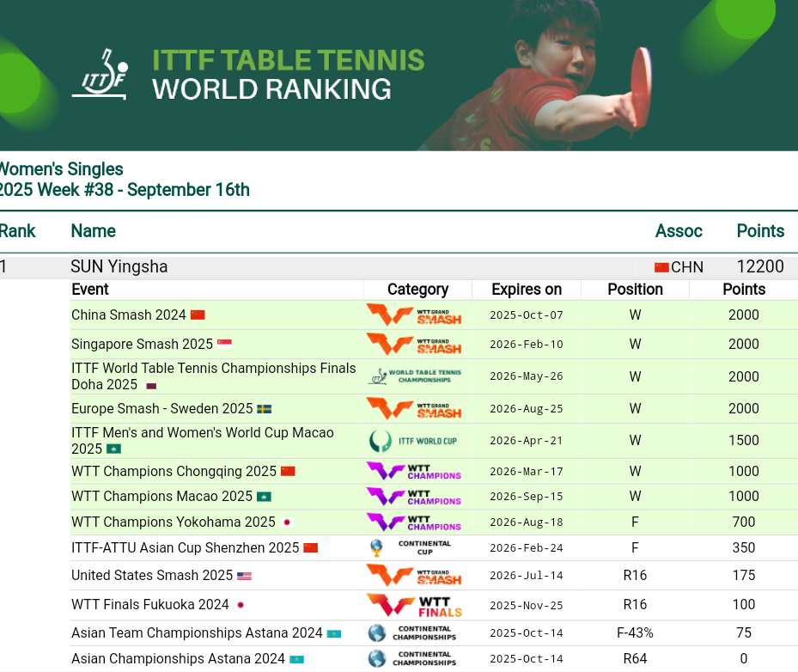Click the green Points header beside Assoc
Screen dimensions: 798x672
760,231
